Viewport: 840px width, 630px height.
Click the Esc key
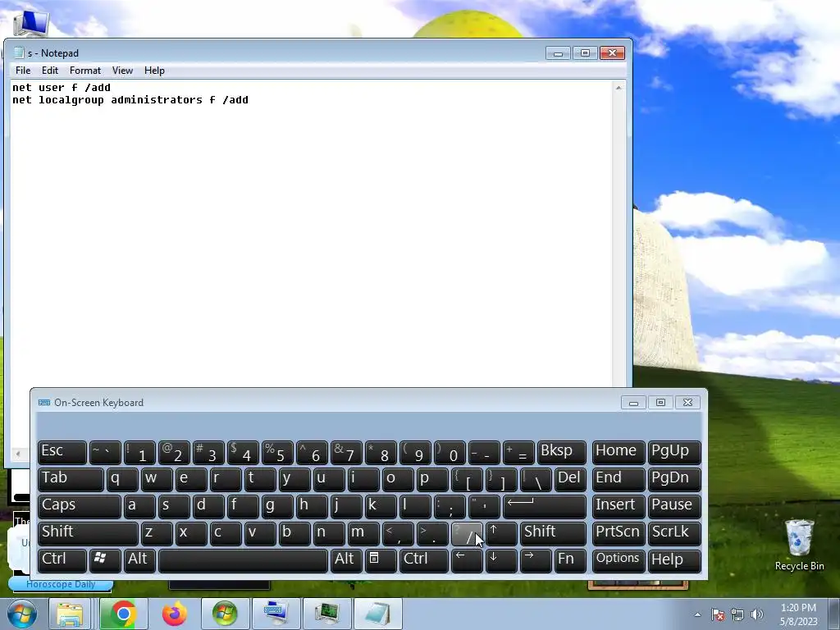62,453
